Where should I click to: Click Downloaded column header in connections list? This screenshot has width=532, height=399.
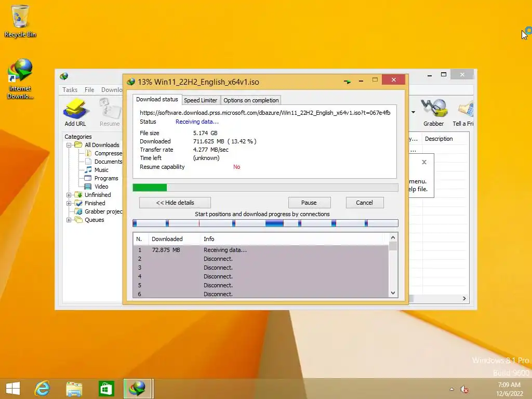(175, 239)
